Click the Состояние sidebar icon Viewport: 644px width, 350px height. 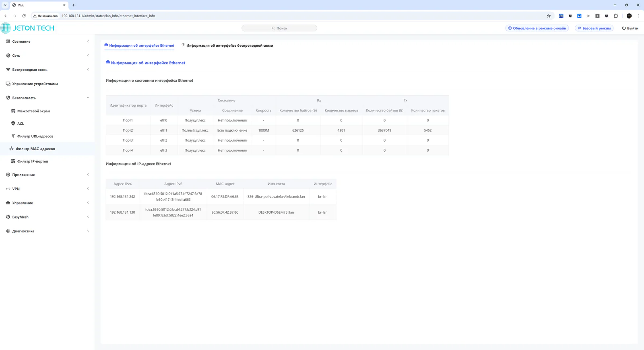coord(8,41)
